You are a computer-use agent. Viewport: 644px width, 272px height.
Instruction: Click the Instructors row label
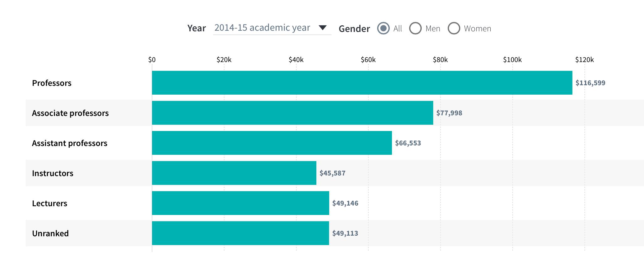pyautogui.click(x=53, y=173)
